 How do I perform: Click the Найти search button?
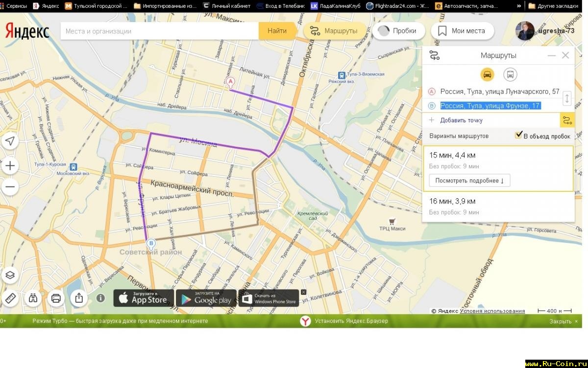pos(277,31)
